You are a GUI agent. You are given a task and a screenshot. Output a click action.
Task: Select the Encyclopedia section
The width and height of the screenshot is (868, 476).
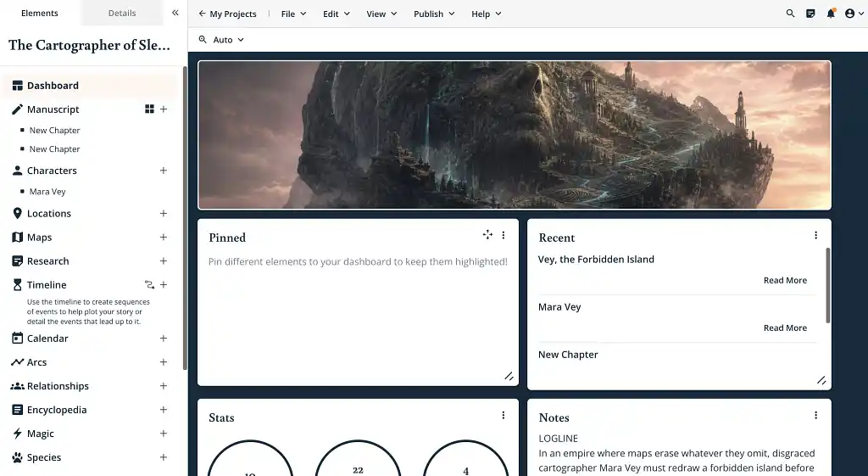click(x=57, y=410)
